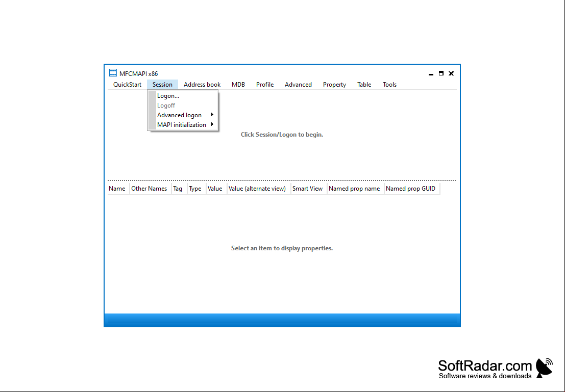Screen dimensions: 565x392
Task: Choose Logon... from the Session menu
Action: [183, 96]
